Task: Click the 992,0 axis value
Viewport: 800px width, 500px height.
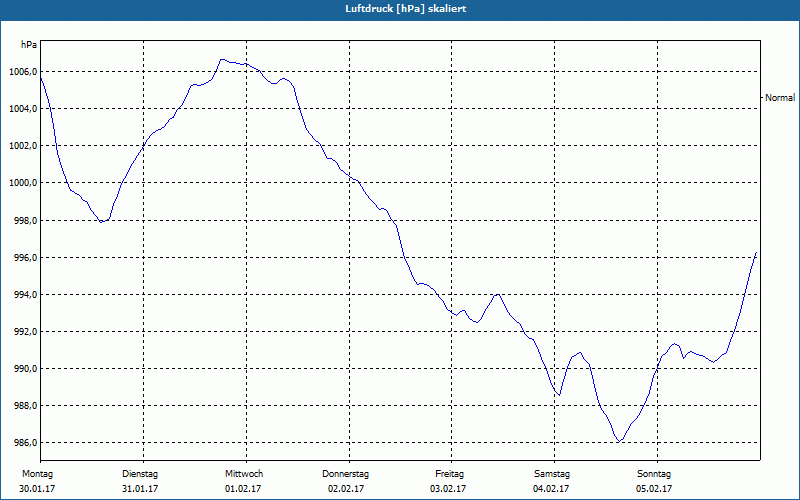Action: pos(26,332)
